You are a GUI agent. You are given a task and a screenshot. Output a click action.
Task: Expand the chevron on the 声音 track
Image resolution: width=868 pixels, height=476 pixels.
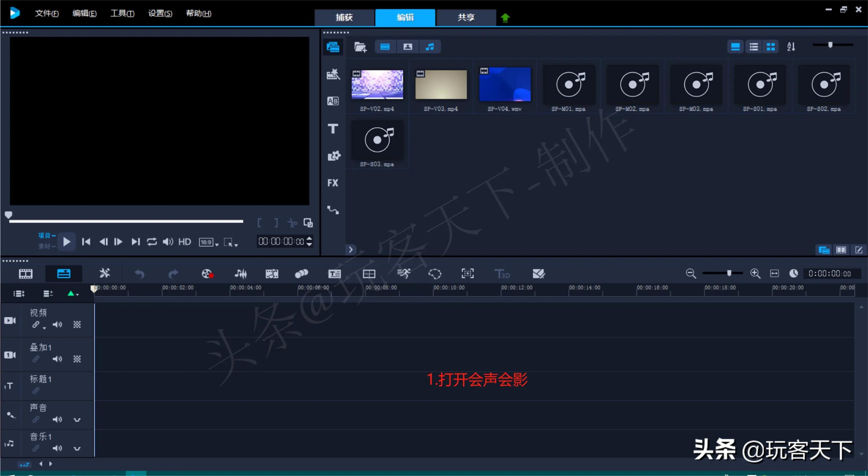pyautogui.click(x=77, y=420)
